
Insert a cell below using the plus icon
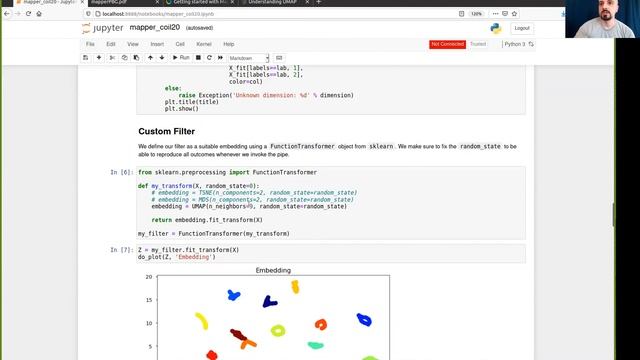tap(99, 58)
